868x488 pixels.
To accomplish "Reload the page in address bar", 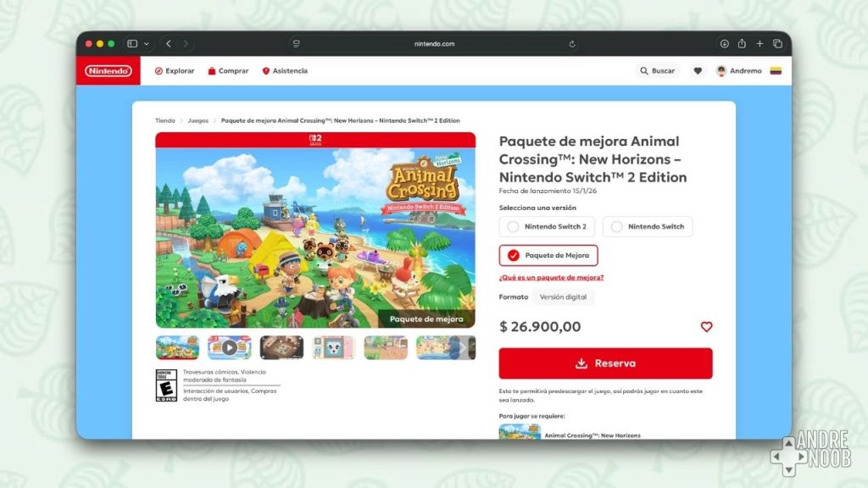I will [x=572, y=44].
